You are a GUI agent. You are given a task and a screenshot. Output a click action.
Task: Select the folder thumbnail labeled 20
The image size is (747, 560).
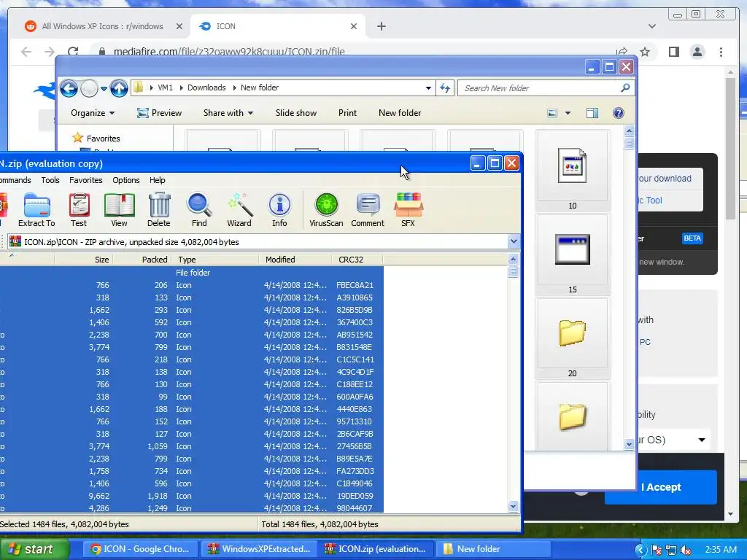pos(572,338)
